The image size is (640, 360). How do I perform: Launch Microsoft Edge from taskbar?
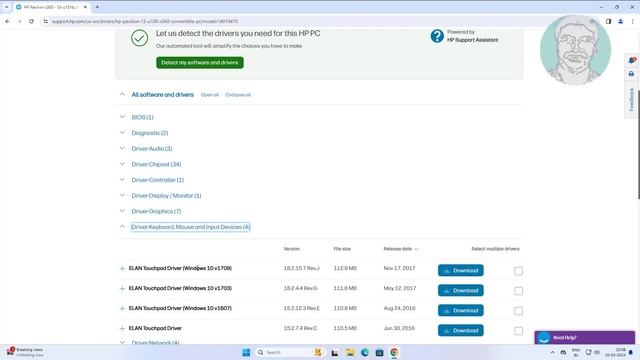point(364,352)
